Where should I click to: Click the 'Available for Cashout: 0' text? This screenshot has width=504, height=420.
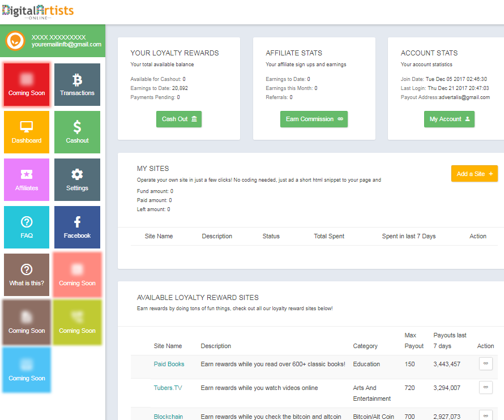point(158,79)
